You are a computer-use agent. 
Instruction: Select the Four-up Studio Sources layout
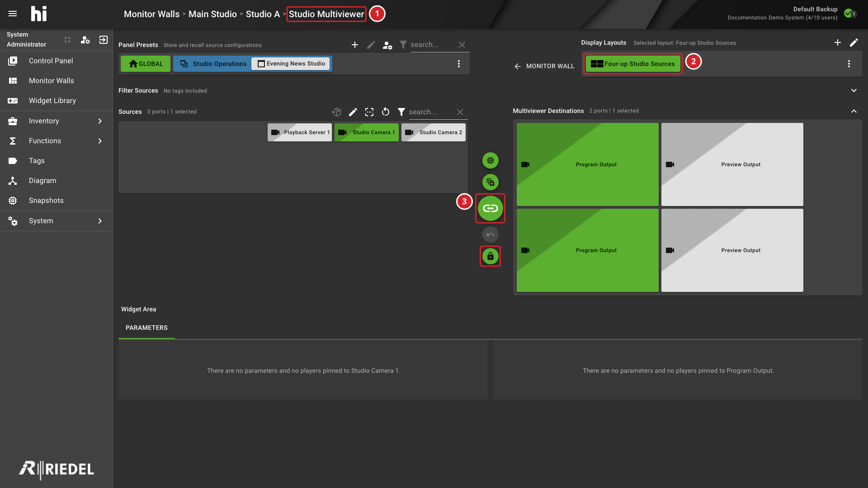(x=633, y=64)
